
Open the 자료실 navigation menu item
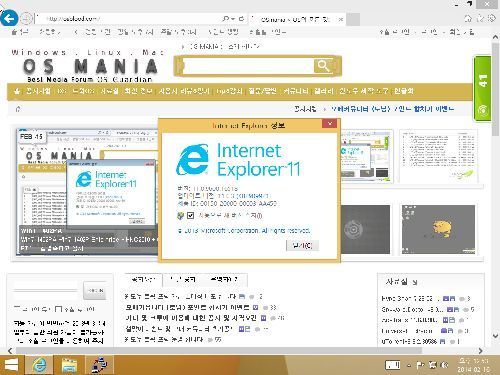tap(109, 91)
